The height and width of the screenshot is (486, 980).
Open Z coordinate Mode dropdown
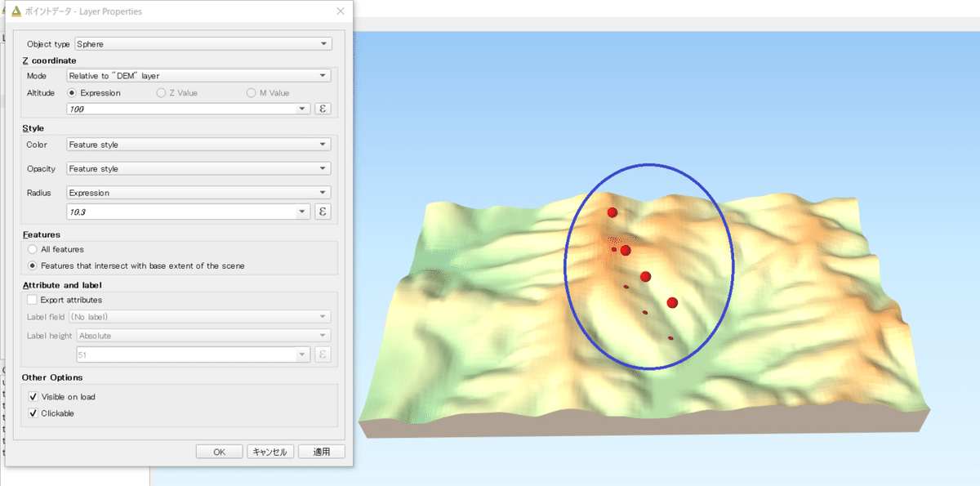coord(198,75)
